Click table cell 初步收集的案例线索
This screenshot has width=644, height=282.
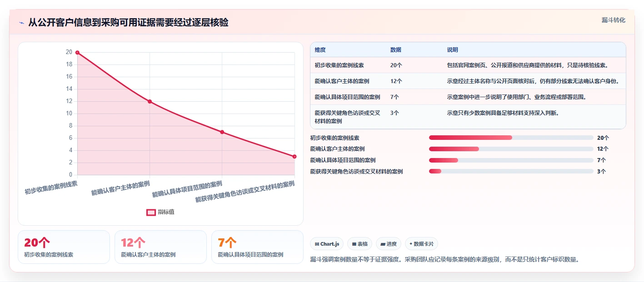(x=339, y=65)
